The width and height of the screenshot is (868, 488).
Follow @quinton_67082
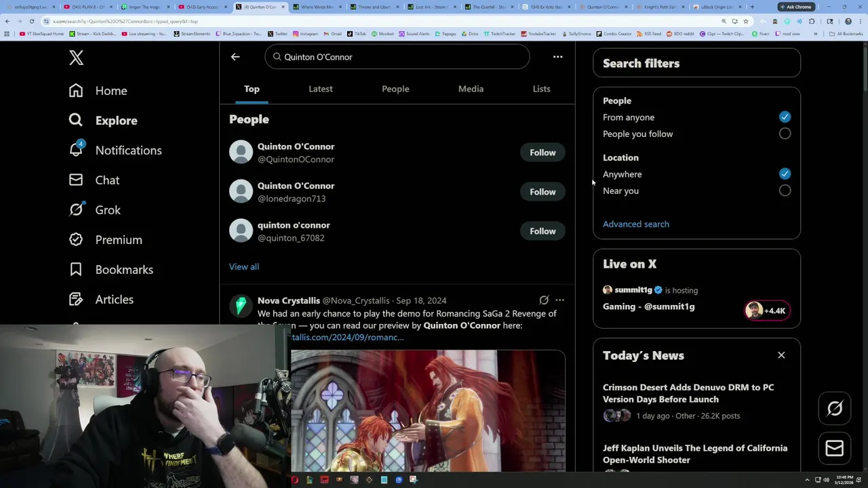tap(542, 231)
